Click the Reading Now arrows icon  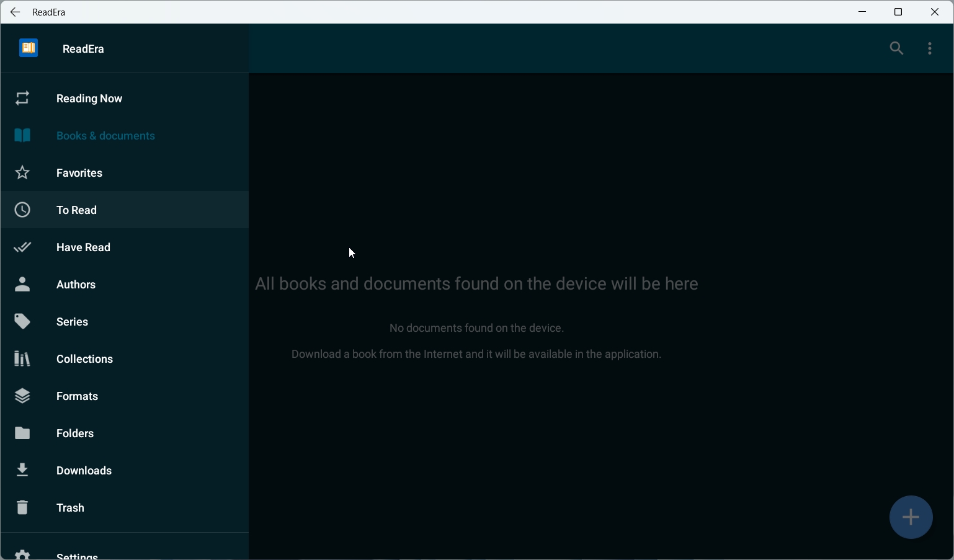[x=22, y=99]
